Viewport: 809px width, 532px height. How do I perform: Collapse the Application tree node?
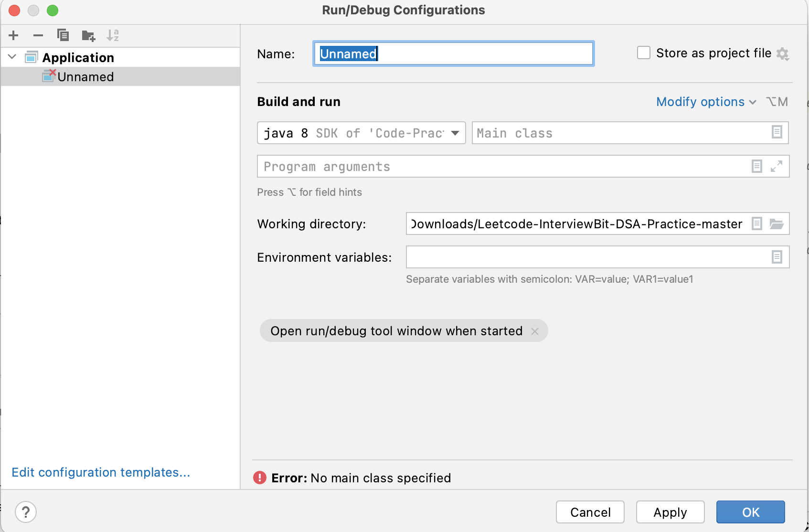click(12, 57)
